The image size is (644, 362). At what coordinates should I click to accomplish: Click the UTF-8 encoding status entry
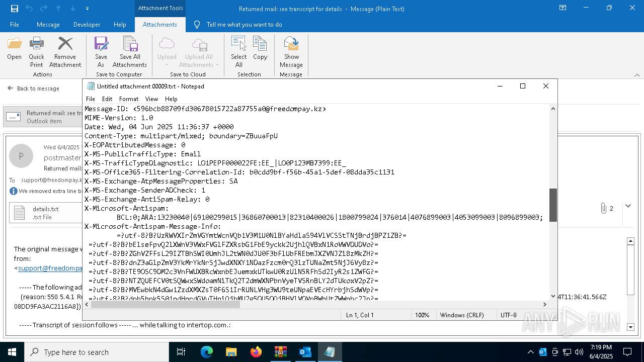click(x=509, y=315)
